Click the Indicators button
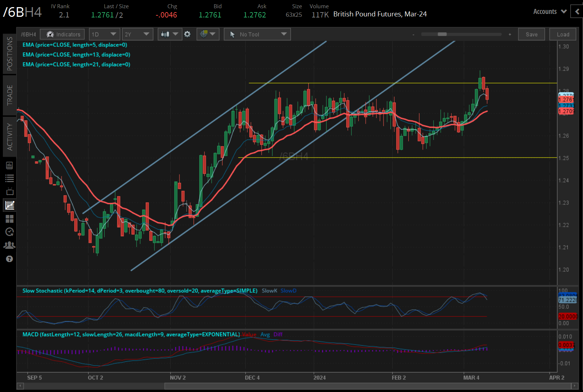Image resolution: width=583 pixels, height=392 pixels. [63, 34]
